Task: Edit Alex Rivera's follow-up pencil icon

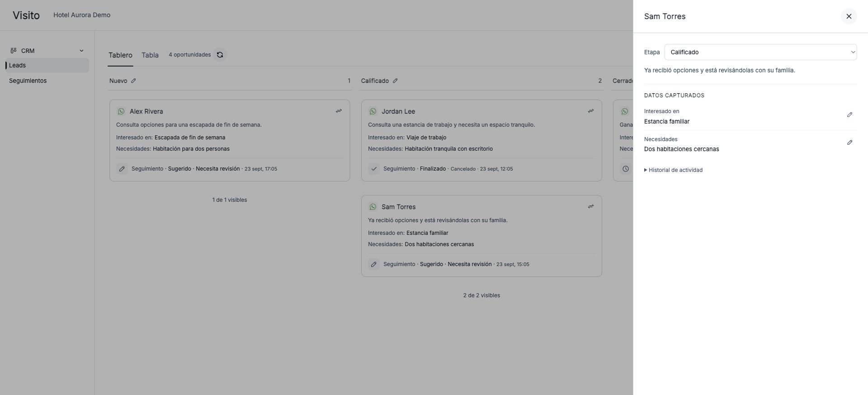Action: pos(122,169)
